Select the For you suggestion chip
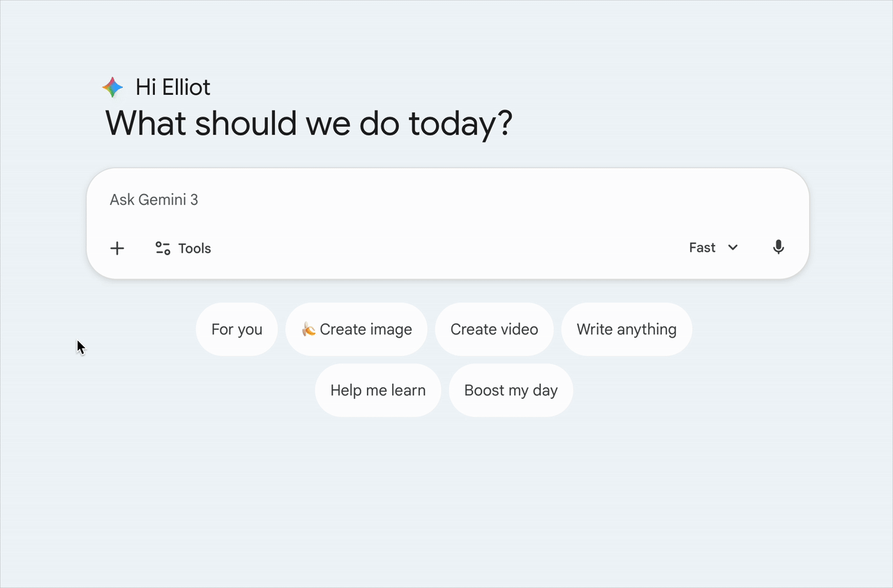Screen dimensions: 893x588 click(x=237, y=329)
